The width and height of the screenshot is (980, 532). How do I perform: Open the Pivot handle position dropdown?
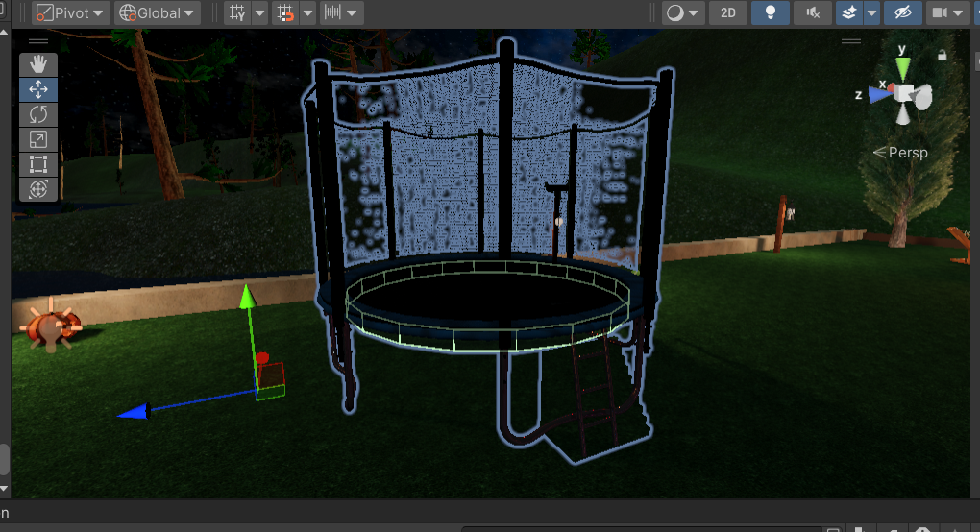tap(71, 12)
